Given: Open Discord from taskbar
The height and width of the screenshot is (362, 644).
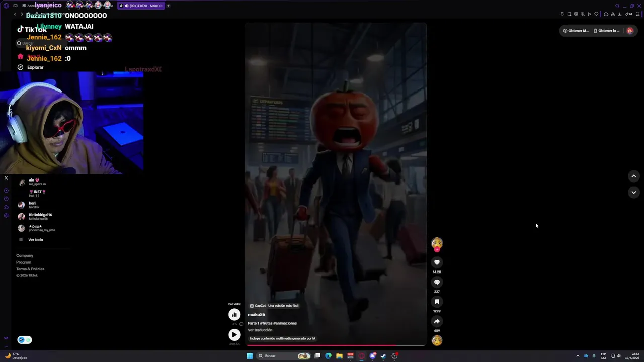Looking at the screenshot, I should (373, 356).
